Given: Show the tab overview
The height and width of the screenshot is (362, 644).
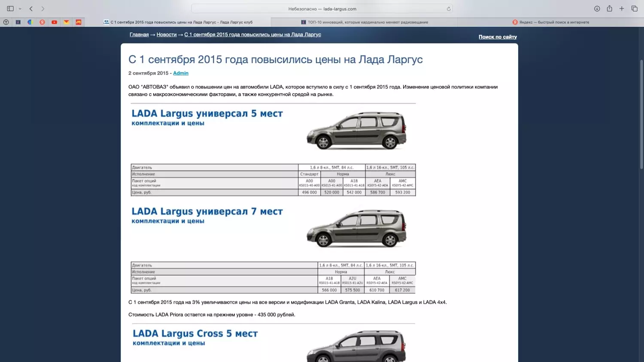Looking at the screenshot, I should tap(634, 9).
